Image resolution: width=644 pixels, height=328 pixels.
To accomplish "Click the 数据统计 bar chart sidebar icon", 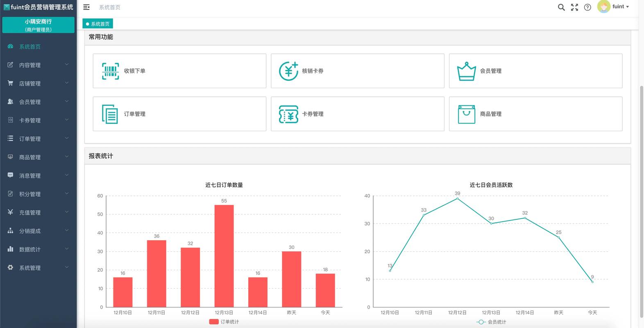I will coord(10,249).
